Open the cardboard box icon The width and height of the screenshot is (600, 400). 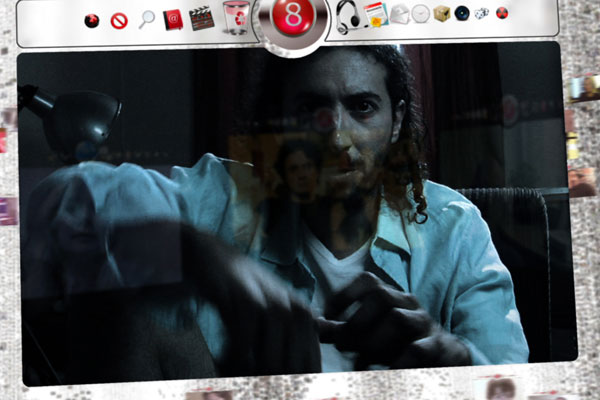441,13
